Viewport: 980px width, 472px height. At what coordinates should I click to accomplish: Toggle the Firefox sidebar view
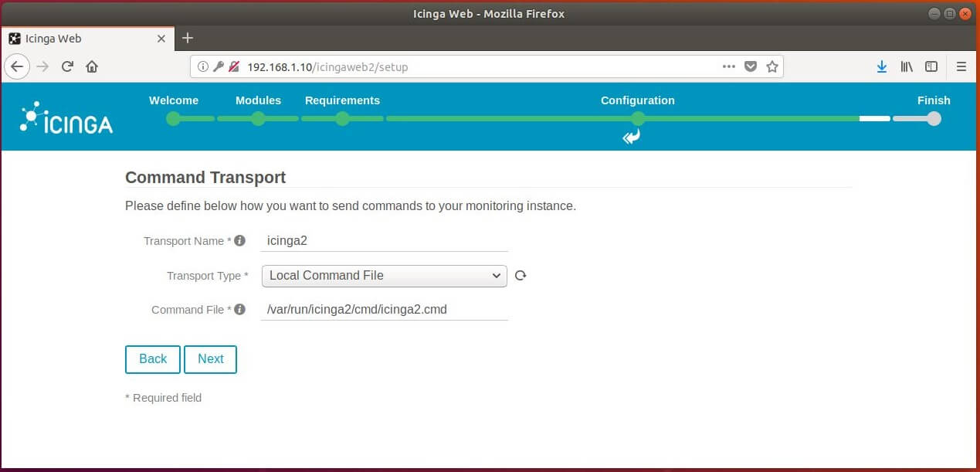pos(931,66)
